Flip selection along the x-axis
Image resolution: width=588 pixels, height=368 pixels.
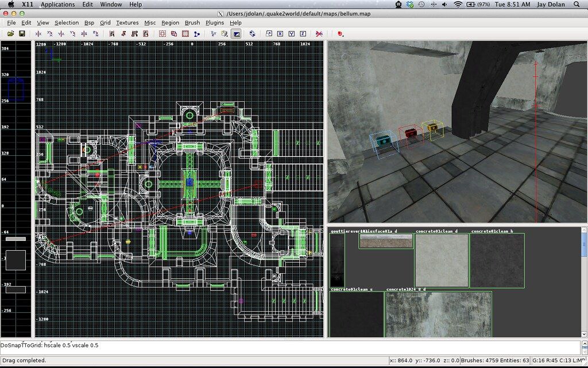(38, 34)
